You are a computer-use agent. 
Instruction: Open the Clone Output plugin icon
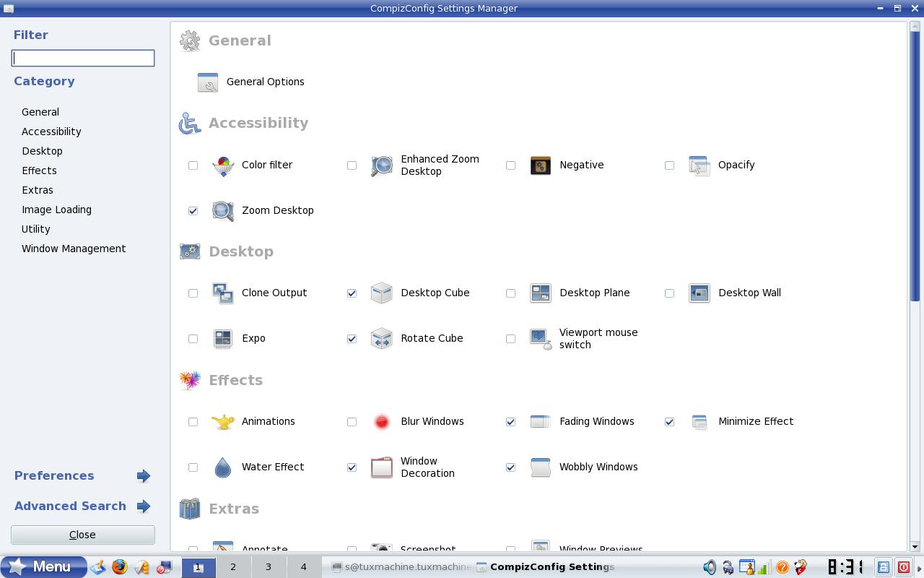[x=223, y=293]
